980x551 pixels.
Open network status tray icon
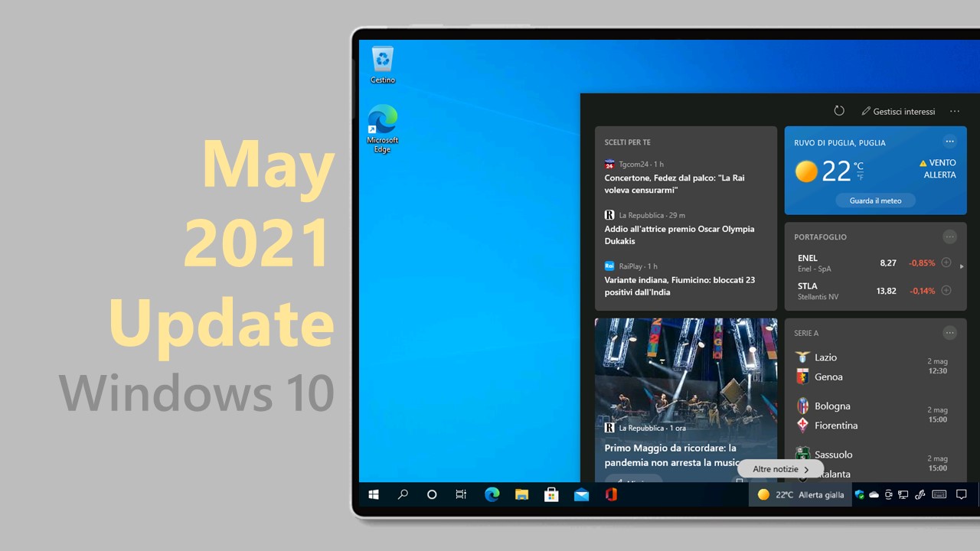click(903, 494)
